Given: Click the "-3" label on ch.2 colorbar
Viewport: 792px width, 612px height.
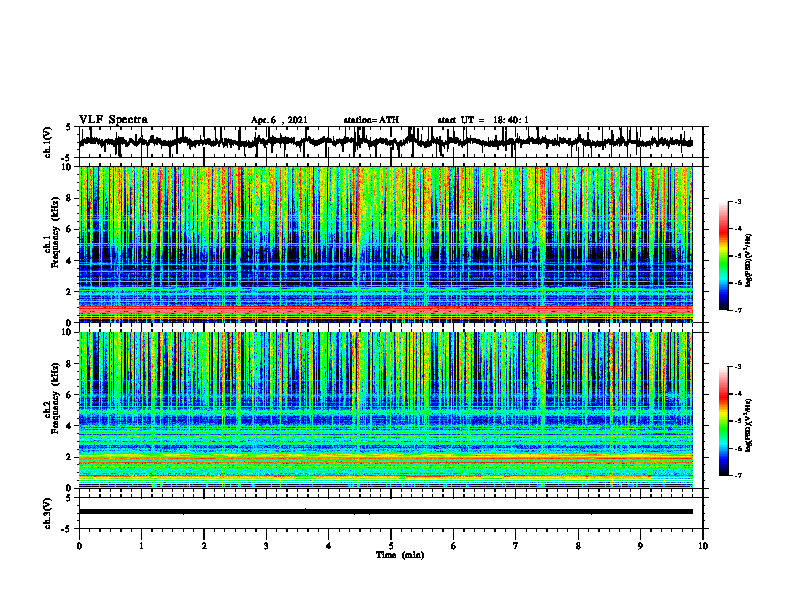Looking at the screenshot, I should [x=738, y=367].
